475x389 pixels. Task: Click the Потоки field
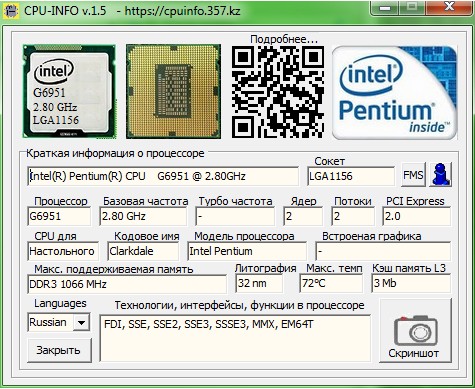353,216
